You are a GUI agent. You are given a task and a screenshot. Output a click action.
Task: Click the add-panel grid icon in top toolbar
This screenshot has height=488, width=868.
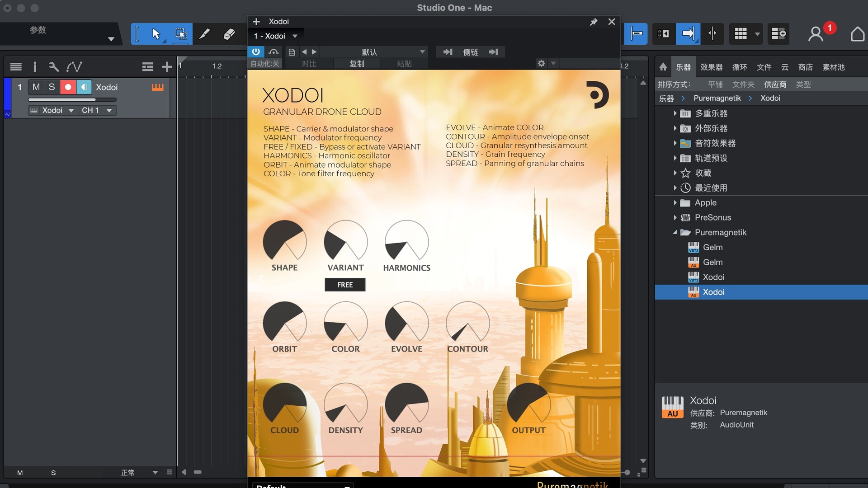(x=778, y=34)
